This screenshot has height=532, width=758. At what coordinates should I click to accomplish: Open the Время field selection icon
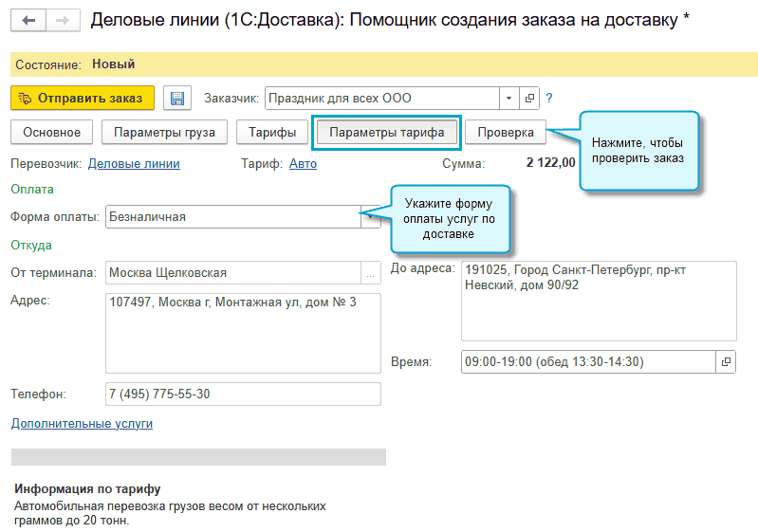point(727,361)
